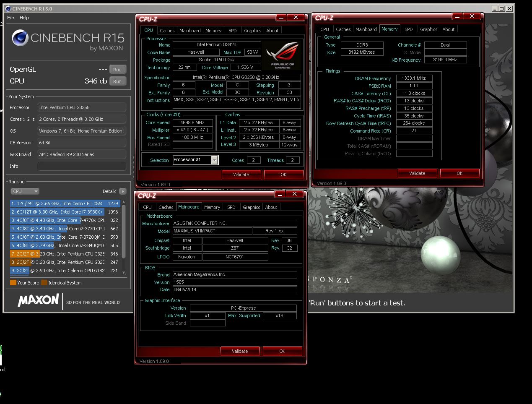The height and width of the screenshot is (404, 532).
Task: Close the CPU-Z CPU window
Action: coord(296,17)
